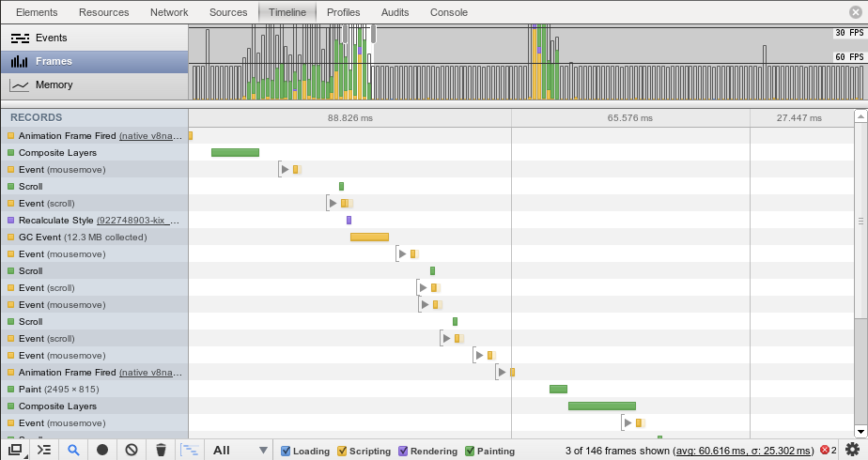This screenshot has height=460, width=868.
Task: Clear the timeline with the circle-slash icon
Action: [132, 450]
